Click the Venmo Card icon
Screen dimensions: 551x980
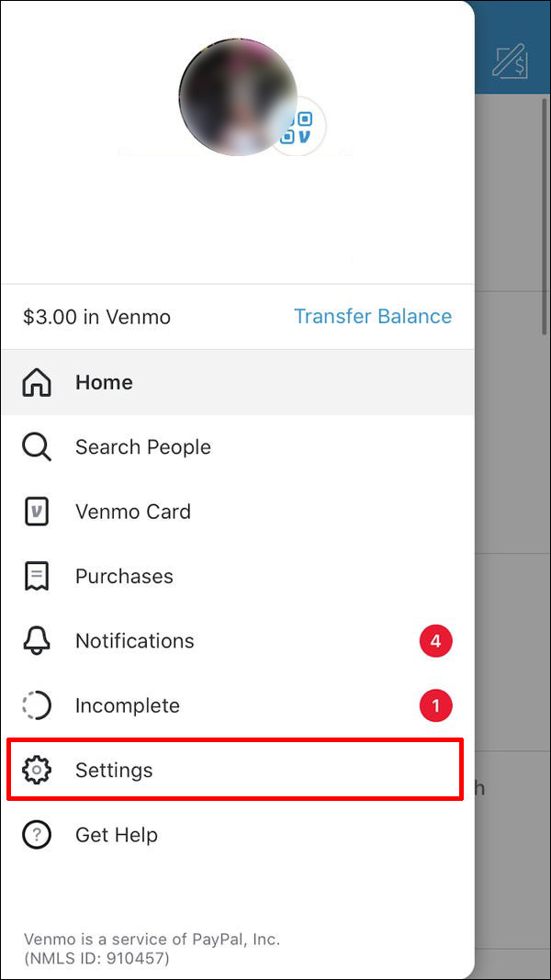(x=37, y=512)
